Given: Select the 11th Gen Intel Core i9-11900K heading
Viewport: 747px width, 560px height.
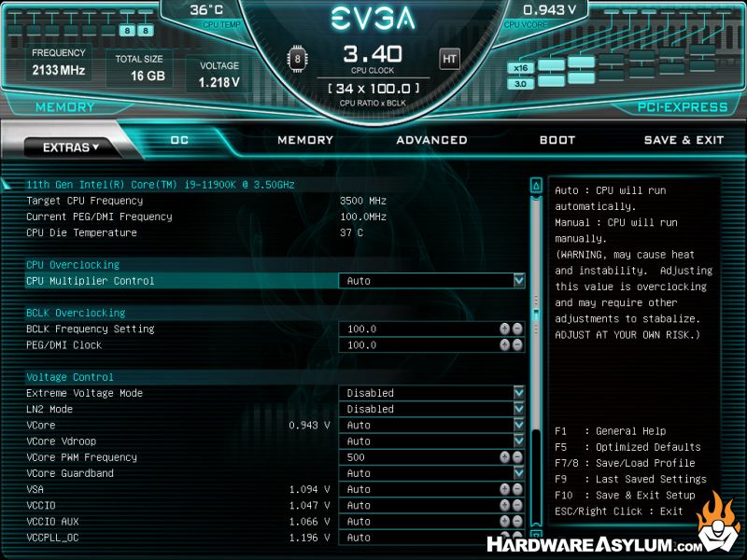Looking at the screenshot, I should click(160, 185).
